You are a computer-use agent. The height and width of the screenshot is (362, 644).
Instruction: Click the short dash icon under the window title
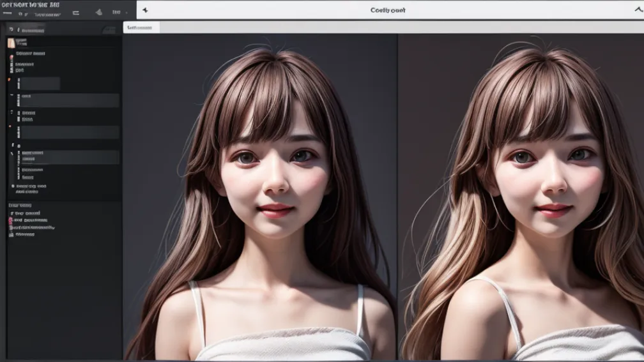7,13
